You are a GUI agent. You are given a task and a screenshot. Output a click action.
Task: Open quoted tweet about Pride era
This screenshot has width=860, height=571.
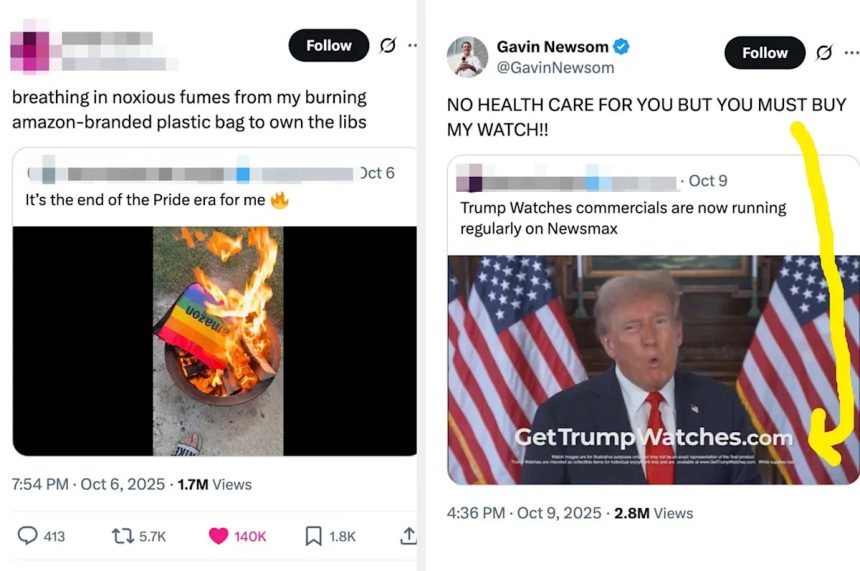point(214,186)
